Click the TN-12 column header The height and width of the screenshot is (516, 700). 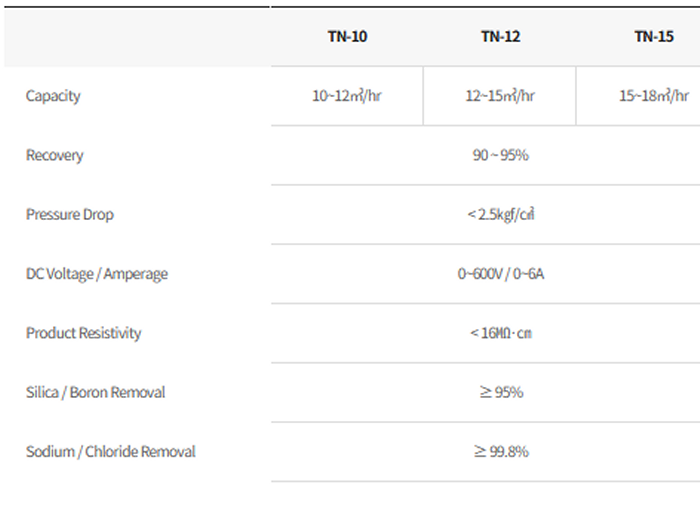(500, 37)
